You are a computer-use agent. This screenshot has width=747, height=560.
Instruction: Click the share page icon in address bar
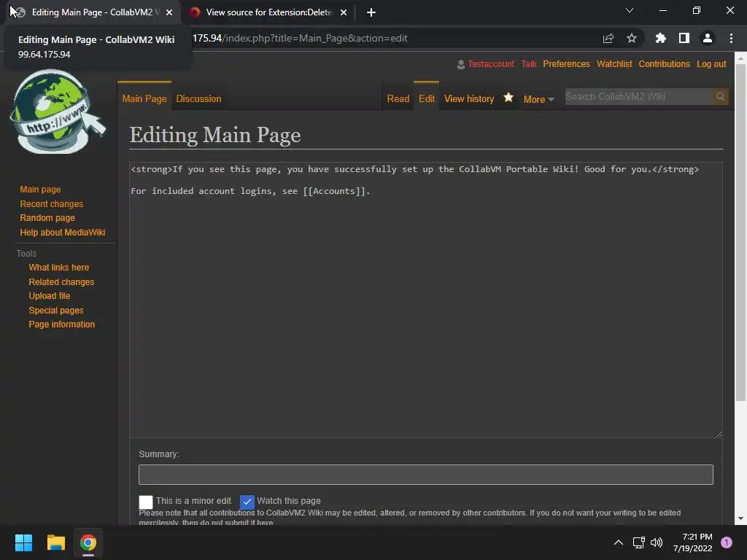608,39
